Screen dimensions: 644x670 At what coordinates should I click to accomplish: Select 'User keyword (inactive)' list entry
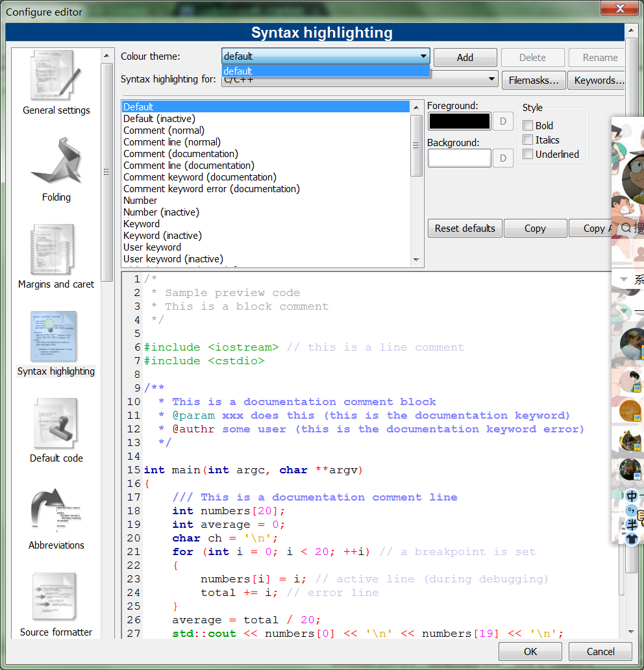pyautogui.click(x=266, y=259)
